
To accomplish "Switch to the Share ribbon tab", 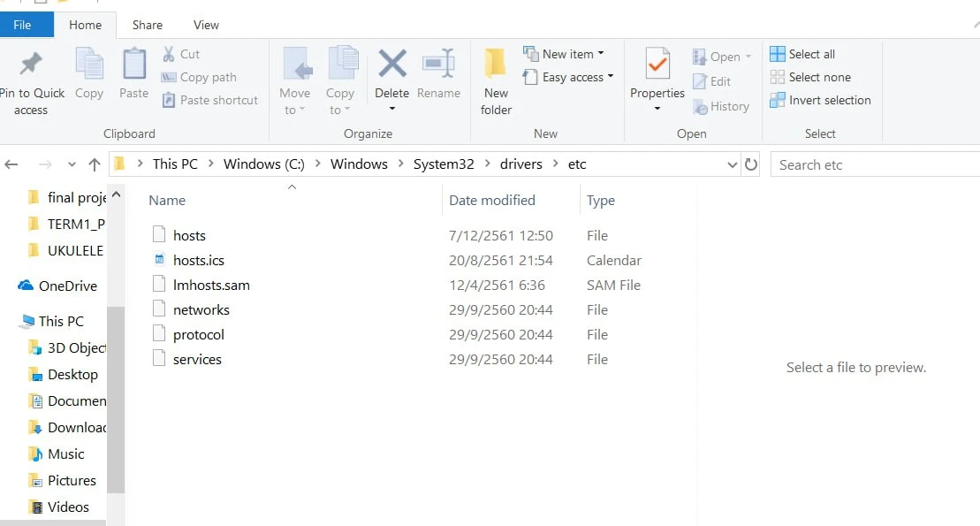I will (x=148, y=25).
